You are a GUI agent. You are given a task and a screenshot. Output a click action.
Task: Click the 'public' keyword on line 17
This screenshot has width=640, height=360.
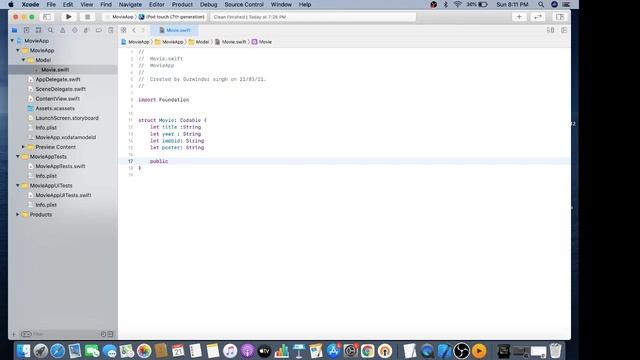159,162
